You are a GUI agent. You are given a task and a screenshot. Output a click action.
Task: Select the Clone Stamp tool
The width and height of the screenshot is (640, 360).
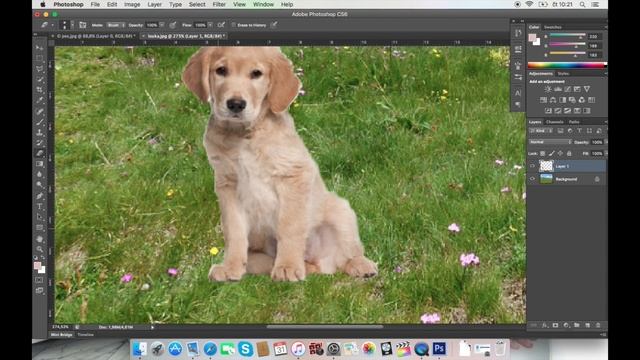[x=40, y=132]
